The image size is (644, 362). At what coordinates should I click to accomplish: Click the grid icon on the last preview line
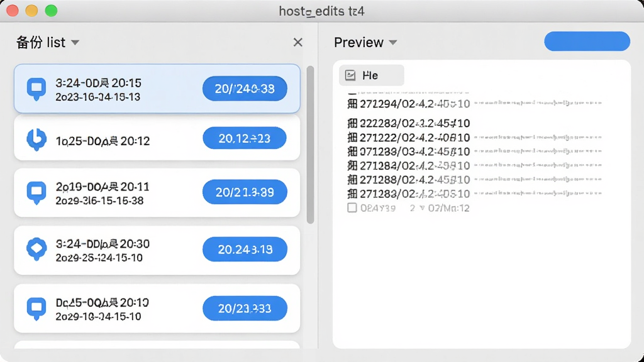tap(352, 194)
